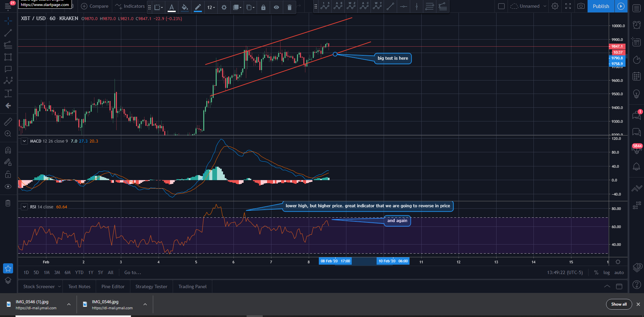
Task: Collapse the MACD indicator legend
Action: click(x=25, y=141)
